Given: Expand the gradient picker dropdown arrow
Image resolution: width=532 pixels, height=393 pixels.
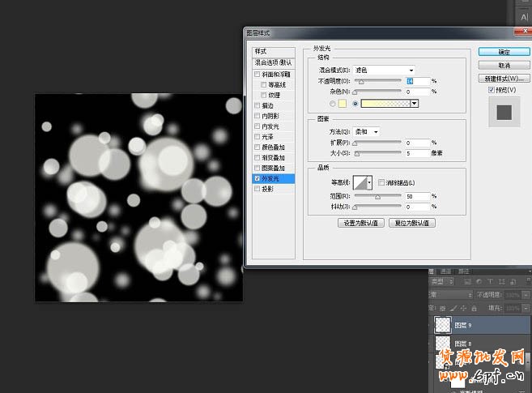Looking at the screenshot, I should (x=415, y=104).
